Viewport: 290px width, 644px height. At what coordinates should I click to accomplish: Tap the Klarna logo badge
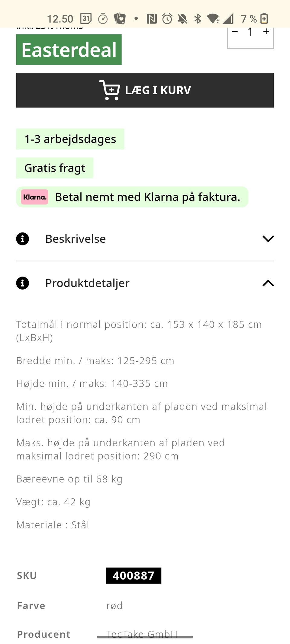34,197
